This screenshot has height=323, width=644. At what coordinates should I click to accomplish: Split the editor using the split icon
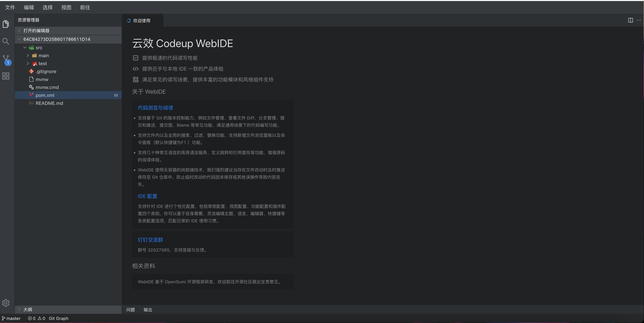coord(630,21)
